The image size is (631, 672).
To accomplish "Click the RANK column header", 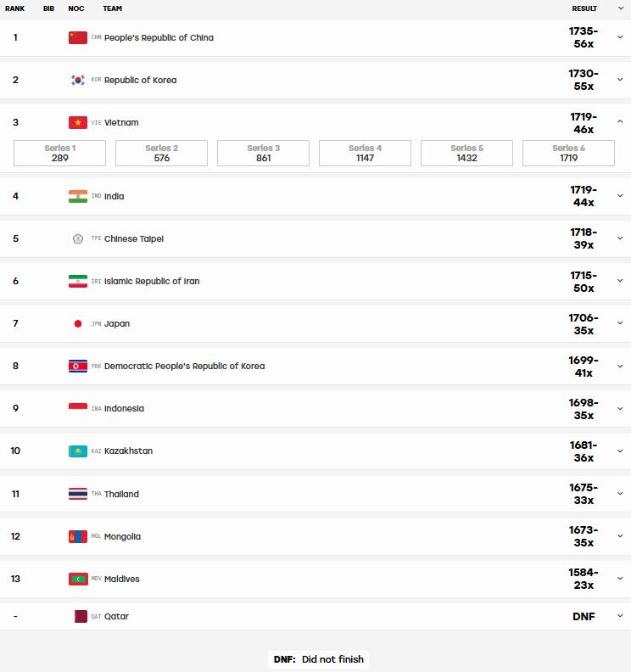I will coord(14,8).
